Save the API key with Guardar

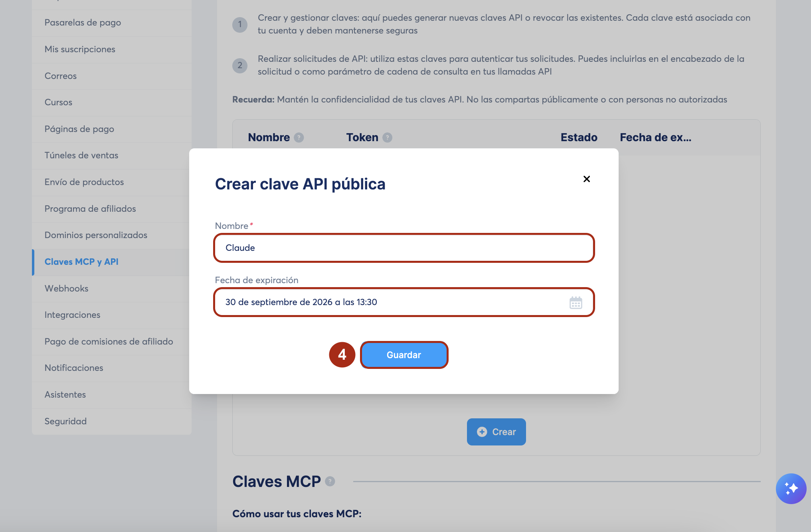[x=404, y=355]
